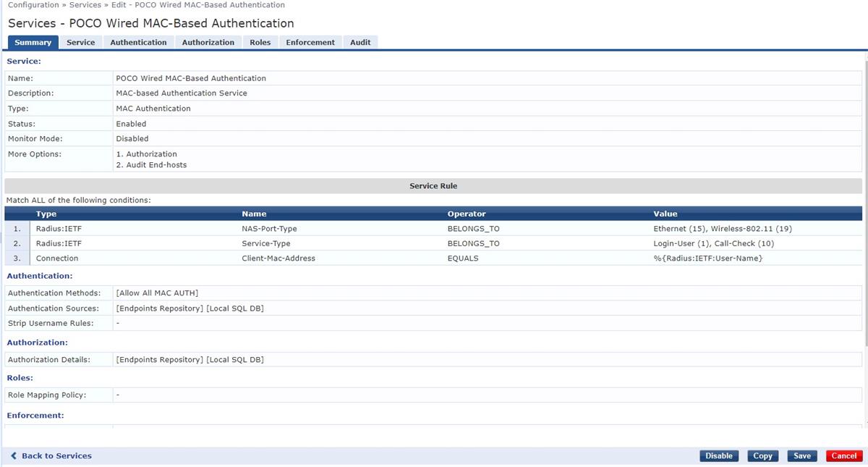Click value 'Ethernet (15), Wireless-802.11 (19)'
The height and width of the screenshot is (467, 868).
[723, 229]
